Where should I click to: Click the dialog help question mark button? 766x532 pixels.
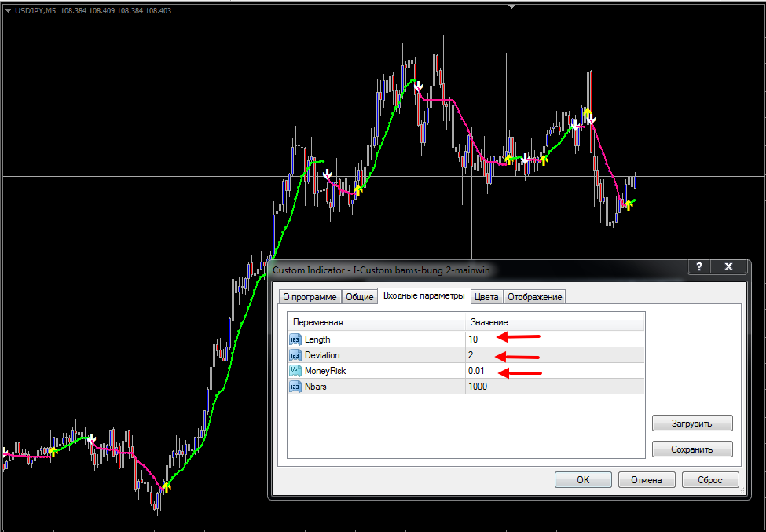coord(698,266)
